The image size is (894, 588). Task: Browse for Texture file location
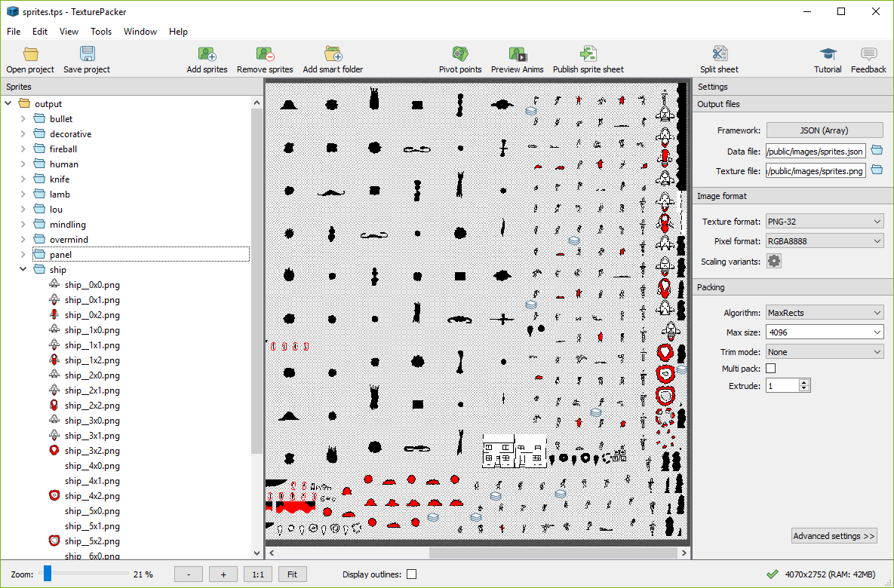(877, 171)
